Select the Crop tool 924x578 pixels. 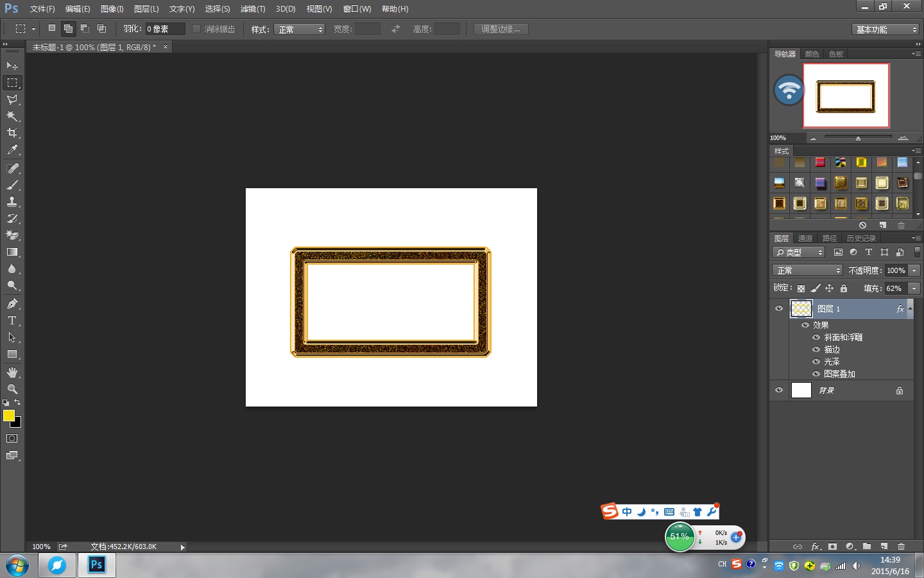12,133
